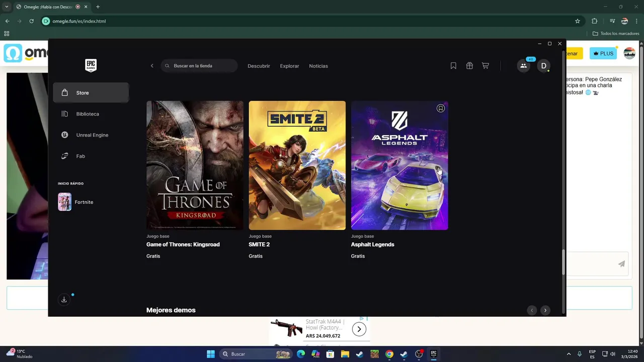Open the wishlist bookmark icon
644x362 pixels.
(x=453, y=66)
